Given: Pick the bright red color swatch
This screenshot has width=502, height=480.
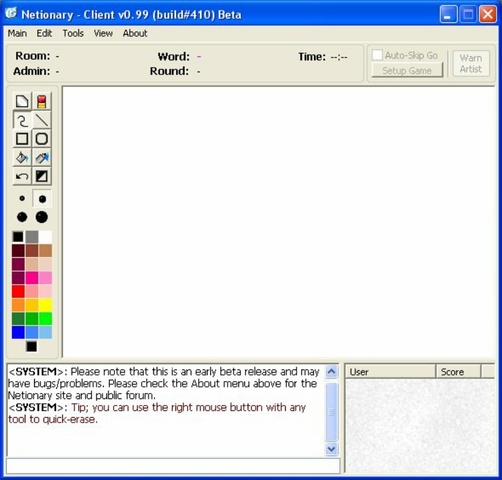Looking at the screenshot, I should click(x=18, y=291).
